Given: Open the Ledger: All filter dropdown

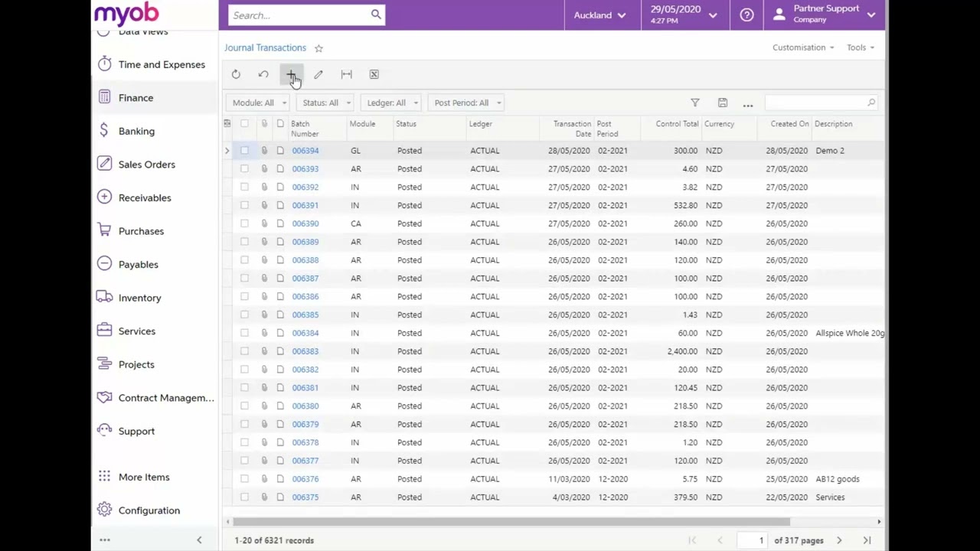Looking at the screenshot, I should click(392, 103).
